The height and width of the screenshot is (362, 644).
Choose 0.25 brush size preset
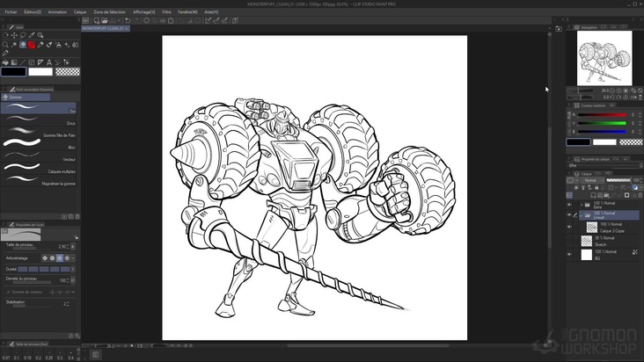tap(49, 355)
